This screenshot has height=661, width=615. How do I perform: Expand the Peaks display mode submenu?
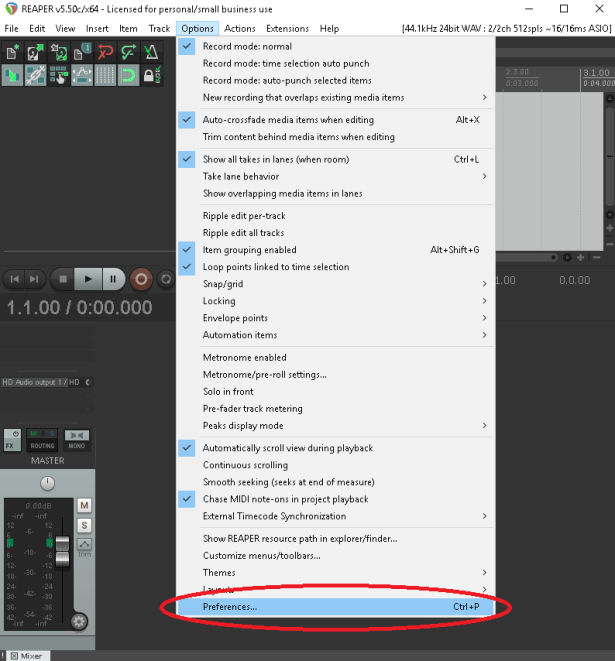pos(241,425)
